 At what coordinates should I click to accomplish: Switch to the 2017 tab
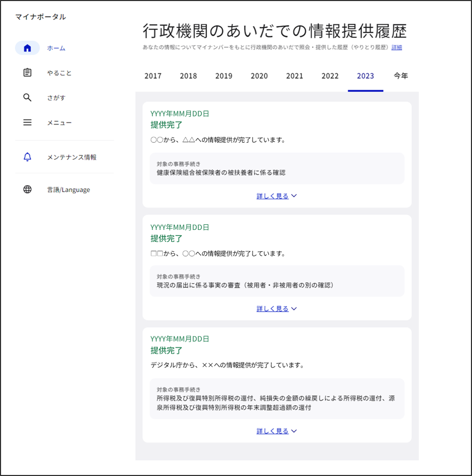[153, 76]
